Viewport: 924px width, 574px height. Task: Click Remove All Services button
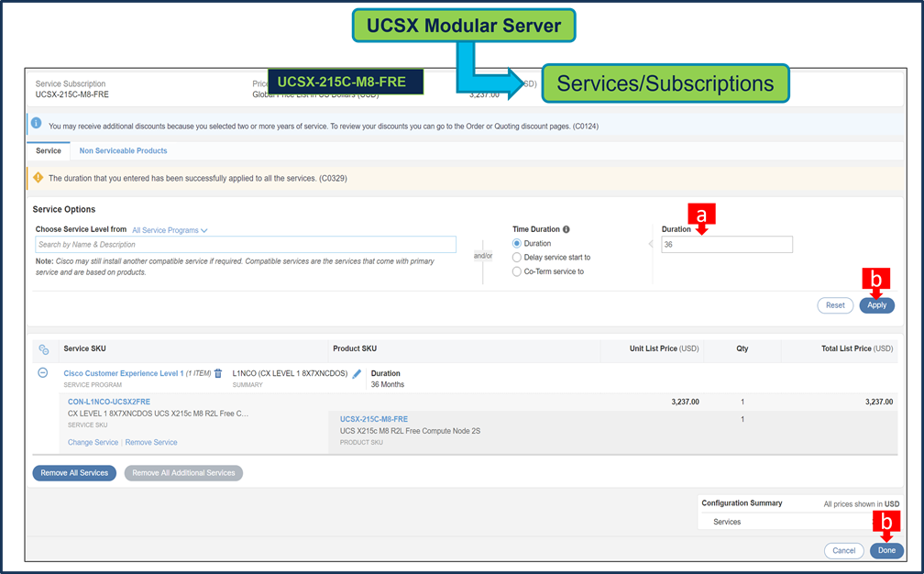74,472
